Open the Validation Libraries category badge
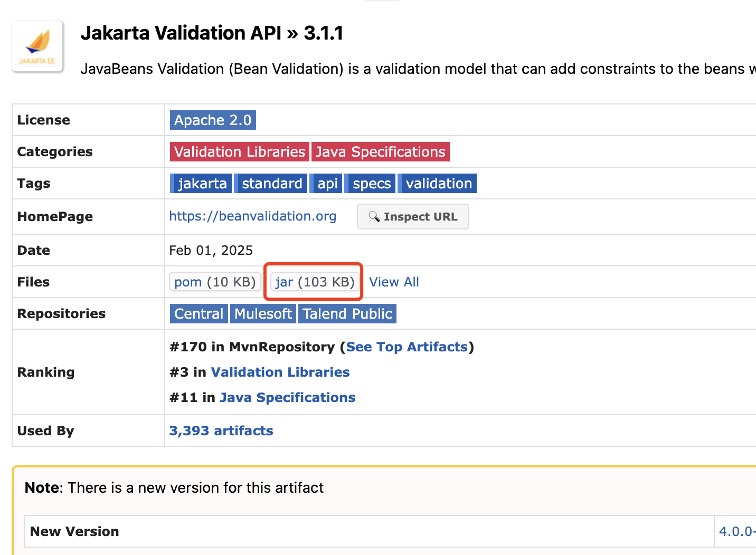The image size is (756, 555). tap(240, 152)
